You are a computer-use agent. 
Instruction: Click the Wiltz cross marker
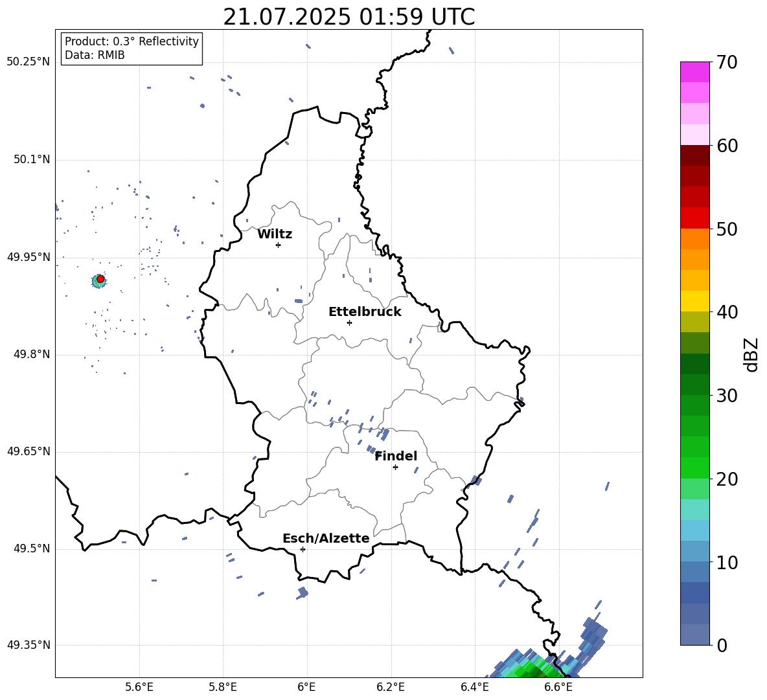click(x=279, y=245)
